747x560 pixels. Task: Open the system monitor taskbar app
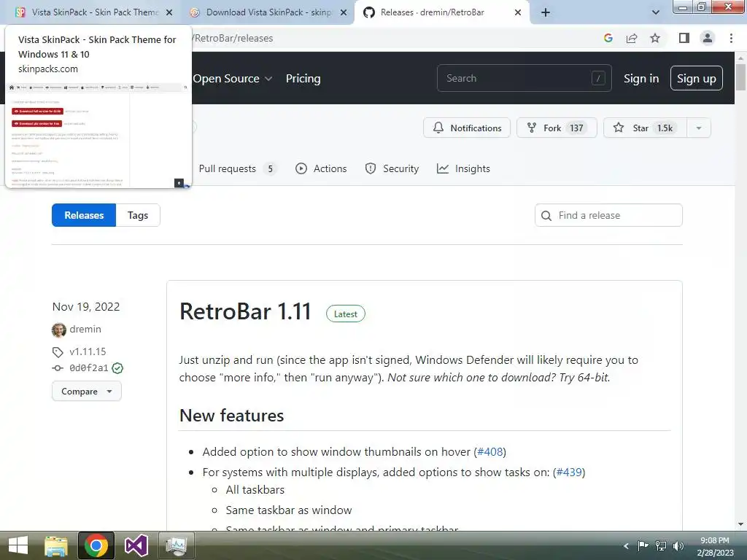(x=177, y=545)
